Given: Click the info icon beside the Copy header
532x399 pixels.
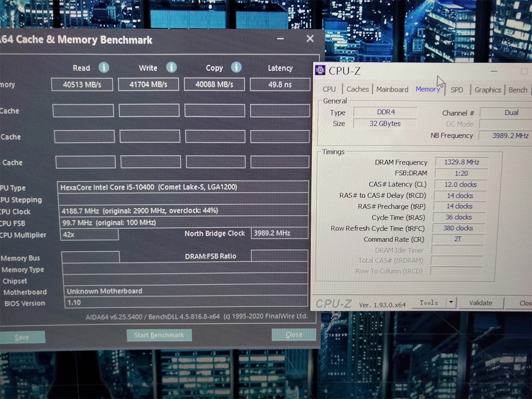Looking at the screenshot, I should (236, 67).
